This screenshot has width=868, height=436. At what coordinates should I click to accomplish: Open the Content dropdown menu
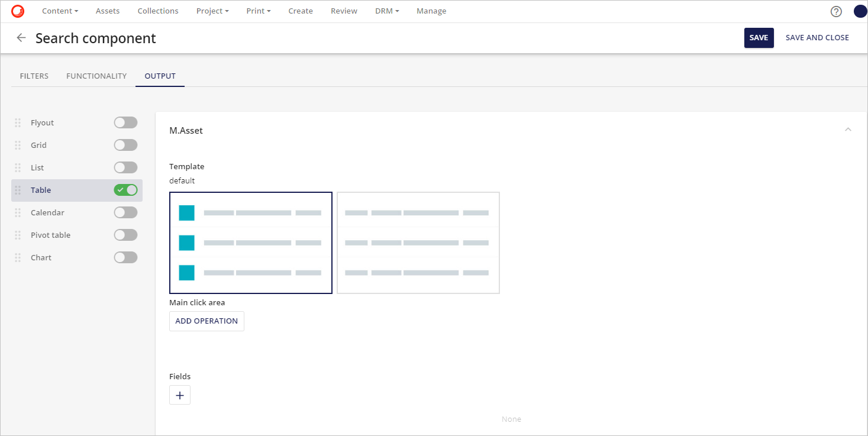(x=60, y=11)
